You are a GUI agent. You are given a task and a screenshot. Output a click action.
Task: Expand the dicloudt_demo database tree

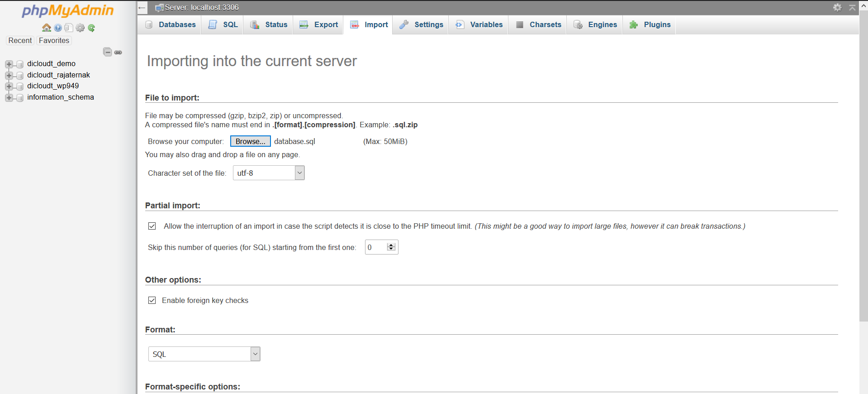(x=9, y=64)
